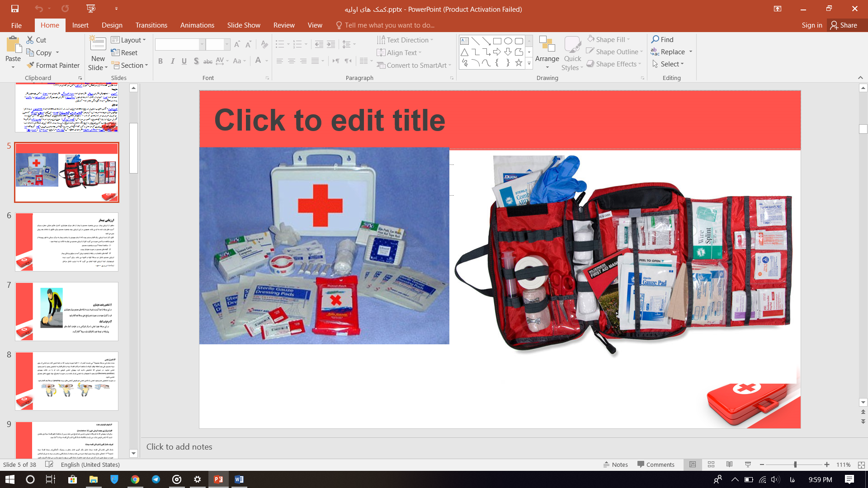Select the oval shape in shapes gallery

pyautogui.click(x=508, y=41)
